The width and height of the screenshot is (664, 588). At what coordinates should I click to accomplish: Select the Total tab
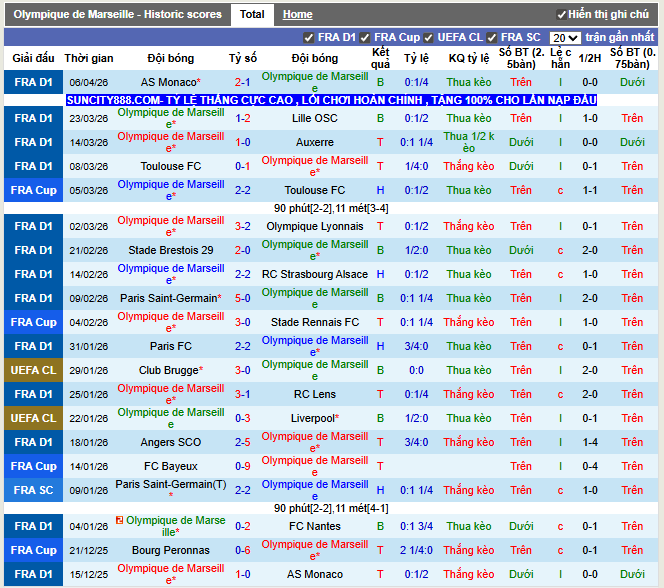(252, 15)
